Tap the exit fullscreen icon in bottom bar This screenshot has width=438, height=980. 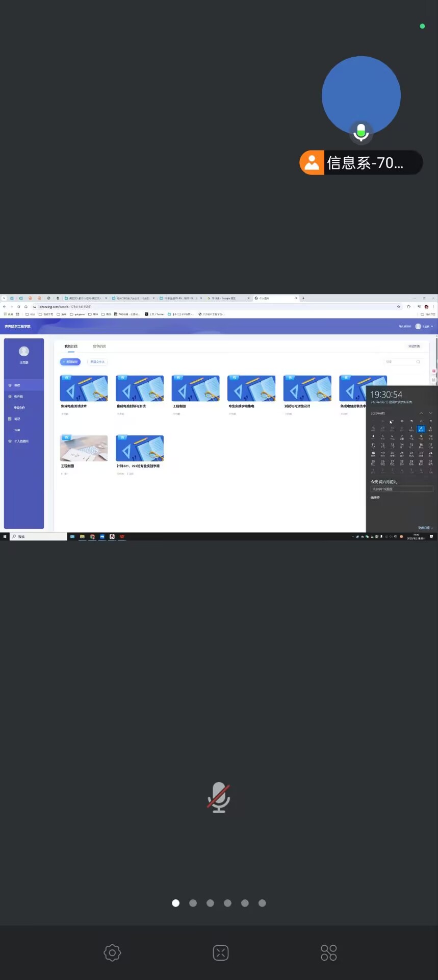coord(220,952)
